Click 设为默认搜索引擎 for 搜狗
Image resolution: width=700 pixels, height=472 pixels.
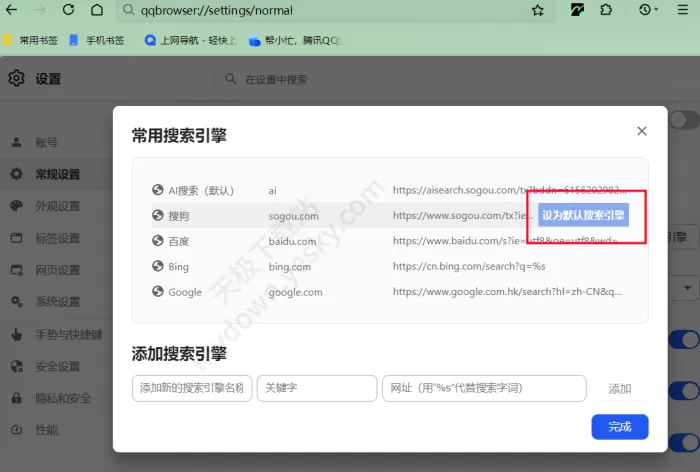click(x=583, y=215)
